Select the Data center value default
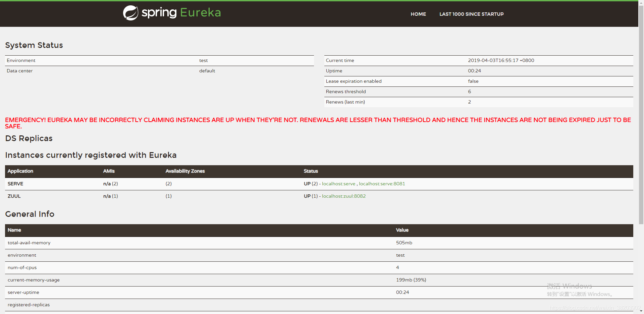 point(207,71)
